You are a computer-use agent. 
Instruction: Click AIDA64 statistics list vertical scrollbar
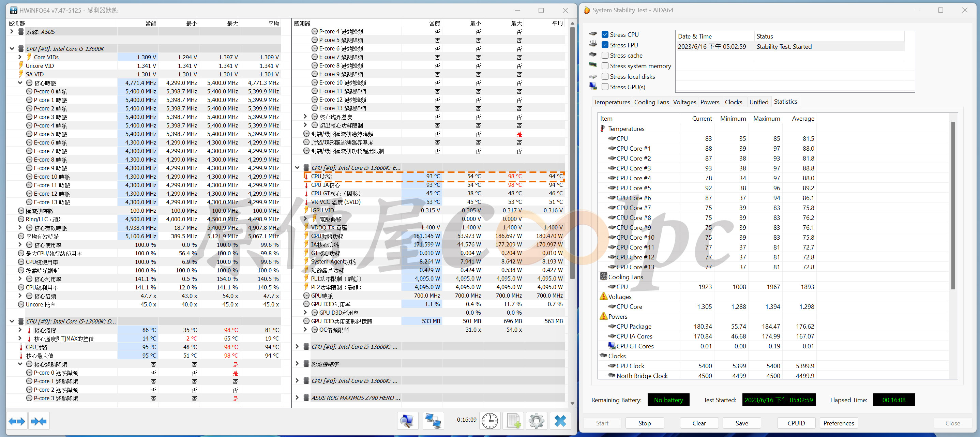pos(953,206)
